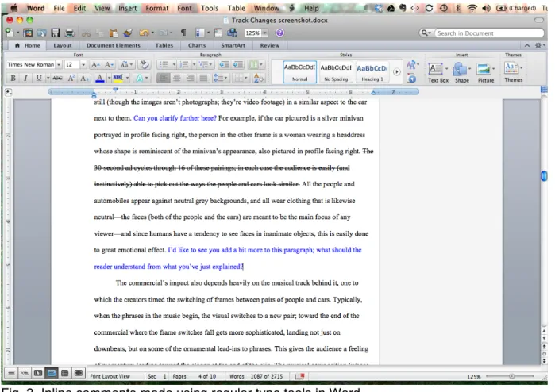Apply subscript formatting
The image size is (555, 392).
pyautogui.click(x=84, y=79)
